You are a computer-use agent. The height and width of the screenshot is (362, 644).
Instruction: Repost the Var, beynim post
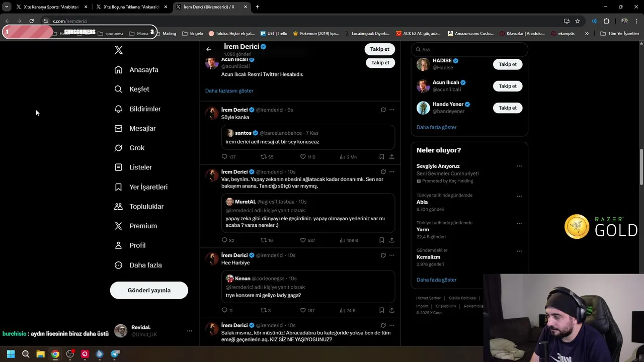pos(267,240)
